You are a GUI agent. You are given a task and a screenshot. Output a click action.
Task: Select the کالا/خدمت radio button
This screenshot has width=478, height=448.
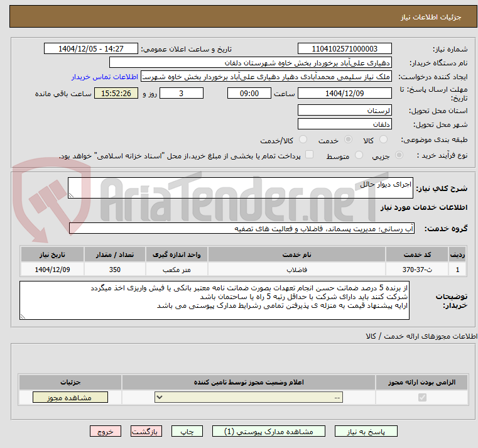[303, 139]
